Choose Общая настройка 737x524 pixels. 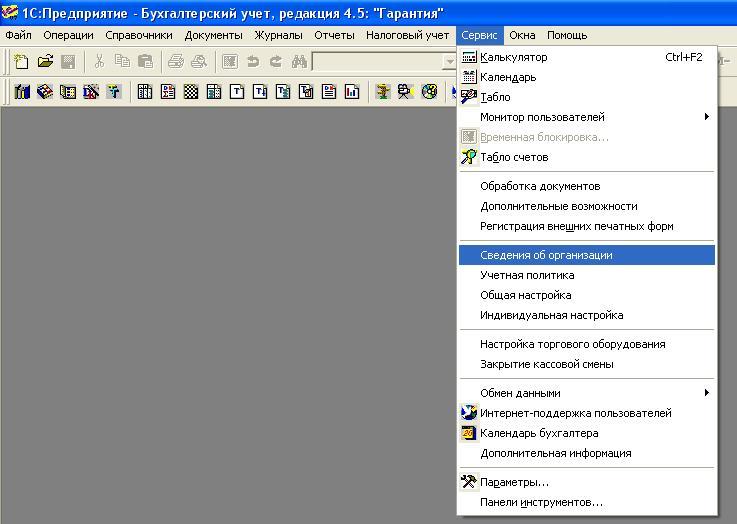[587, 295]
